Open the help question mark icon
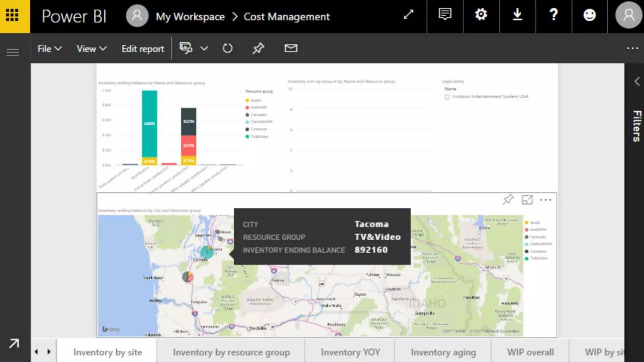The width and height of the screenshot is (644, 362). click(x=553, y=15)
